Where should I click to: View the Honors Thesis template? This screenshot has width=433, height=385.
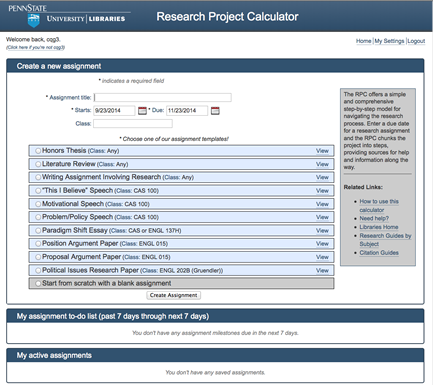(322, 151)
